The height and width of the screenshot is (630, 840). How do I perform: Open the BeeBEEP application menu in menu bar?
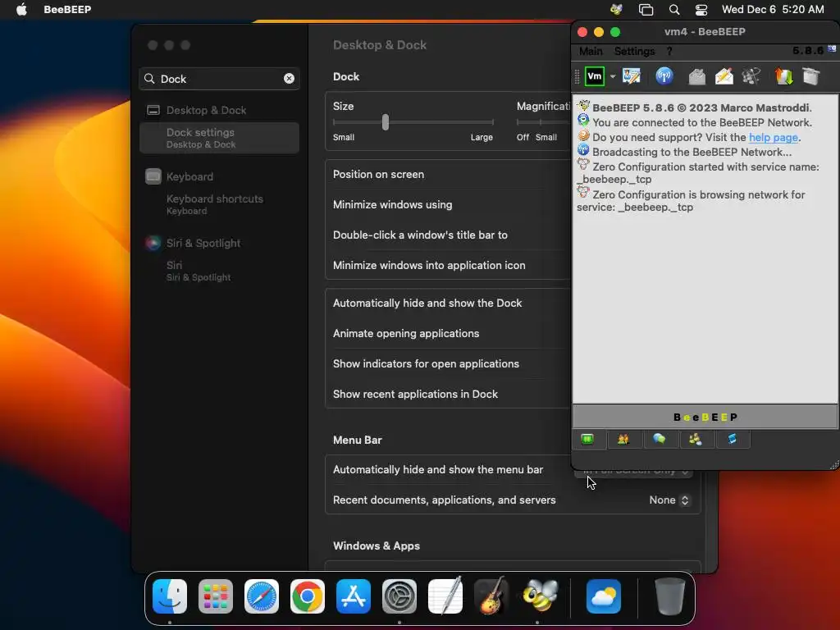(67, 9)
